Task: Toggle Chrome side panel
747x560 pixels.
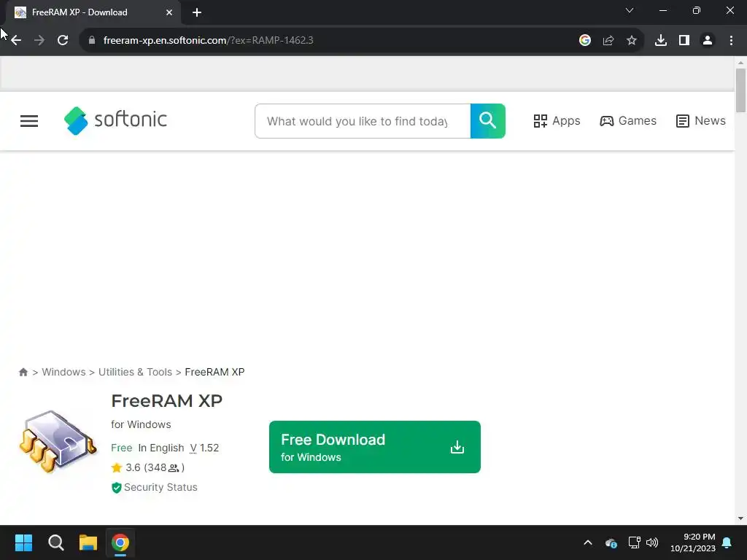Action: (x=684, y=41)
